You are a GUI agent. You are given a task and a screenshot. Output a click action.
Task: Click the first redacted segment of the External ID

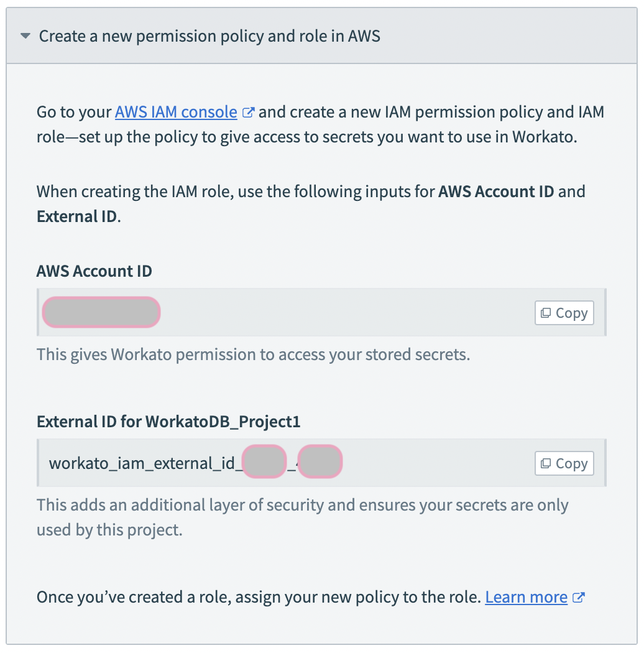coord(264,461)
